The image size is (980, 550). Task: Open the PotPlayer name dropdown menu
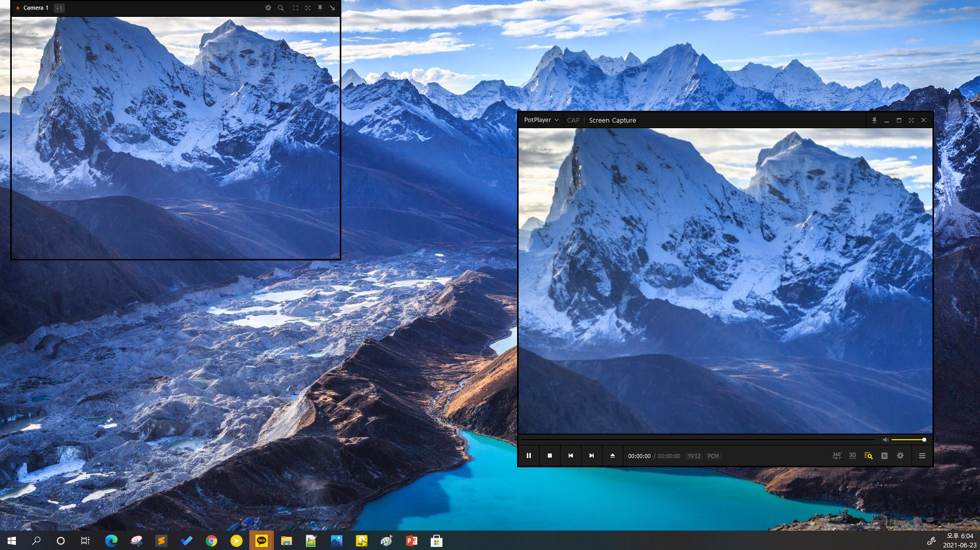click(541, 120)
